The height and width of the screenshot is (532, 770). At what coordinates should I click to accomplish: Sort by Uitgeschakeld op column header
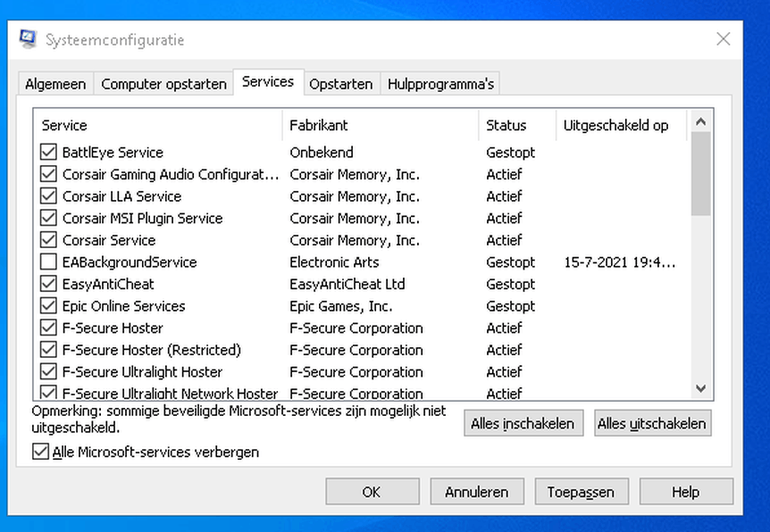click(x=621, y=126)
